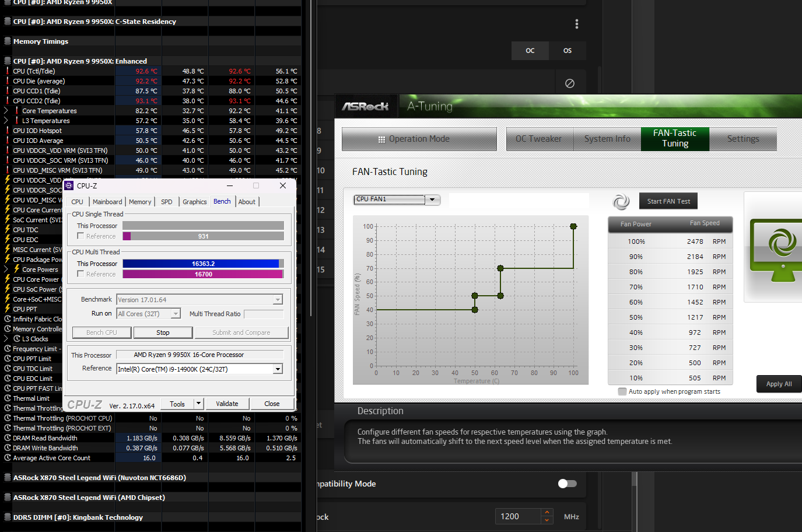Click the 1200 MHz frequency input field
The width and height of the screenshot is (802, 532).
pyautogui.click(x=519, y=516)
